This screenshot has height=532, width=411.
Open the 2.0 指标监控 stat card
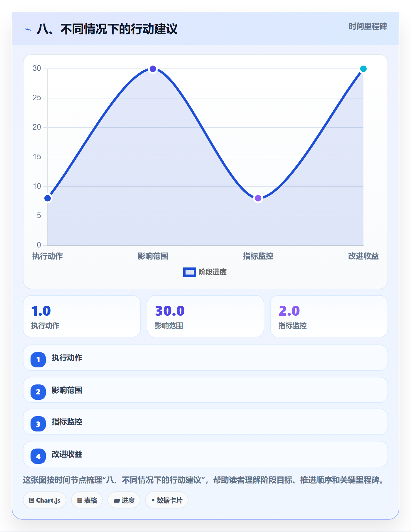329,316
